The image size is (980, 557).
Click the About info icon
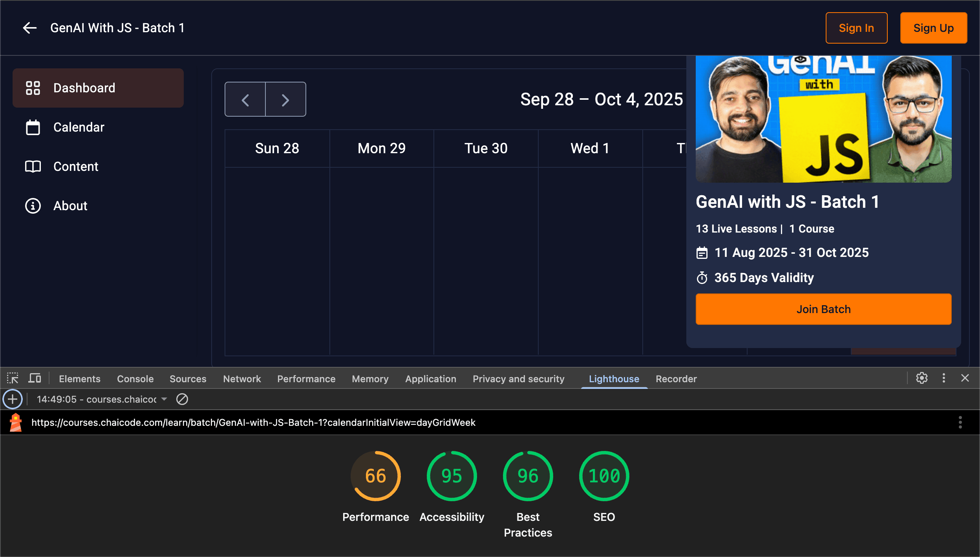[x=33, y=205]
